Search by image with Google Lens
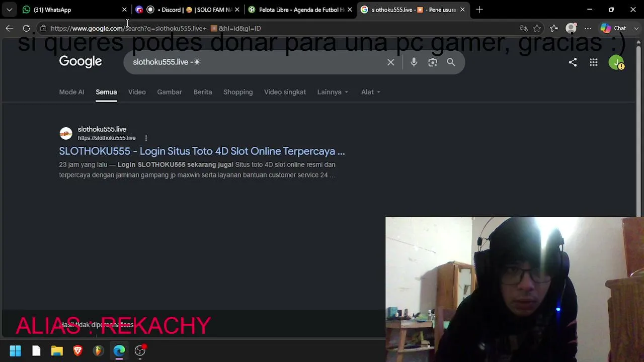Image resolution: width=644 pixels, height=362 pixels. [x=433, y=62]
